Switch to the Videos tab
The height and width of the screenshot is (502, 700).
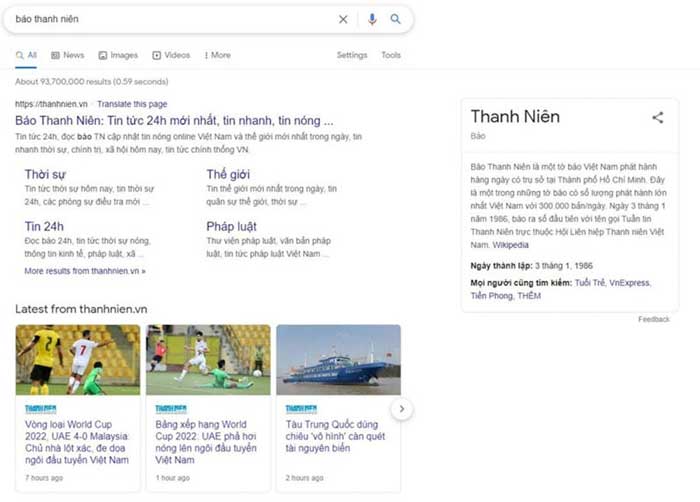(171, 55)
